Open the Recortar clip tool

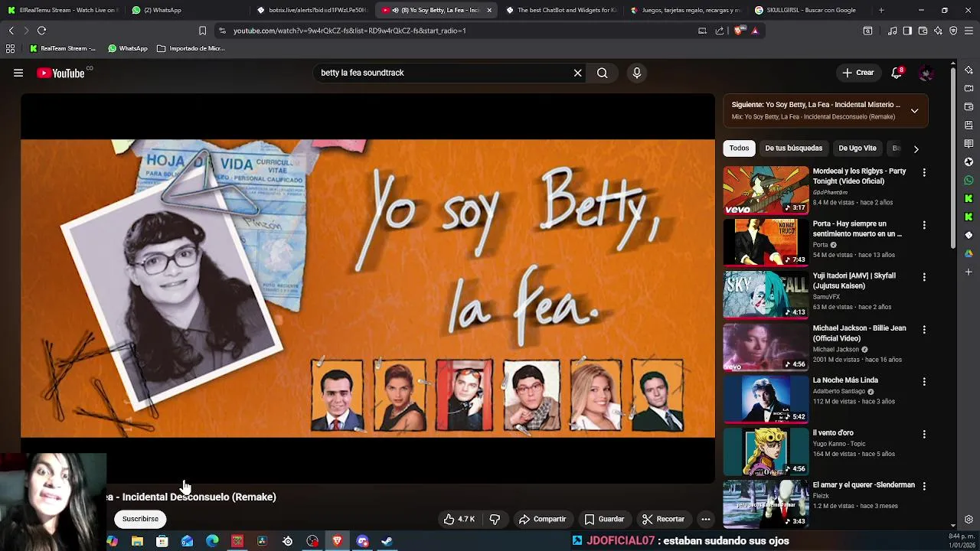663,519
